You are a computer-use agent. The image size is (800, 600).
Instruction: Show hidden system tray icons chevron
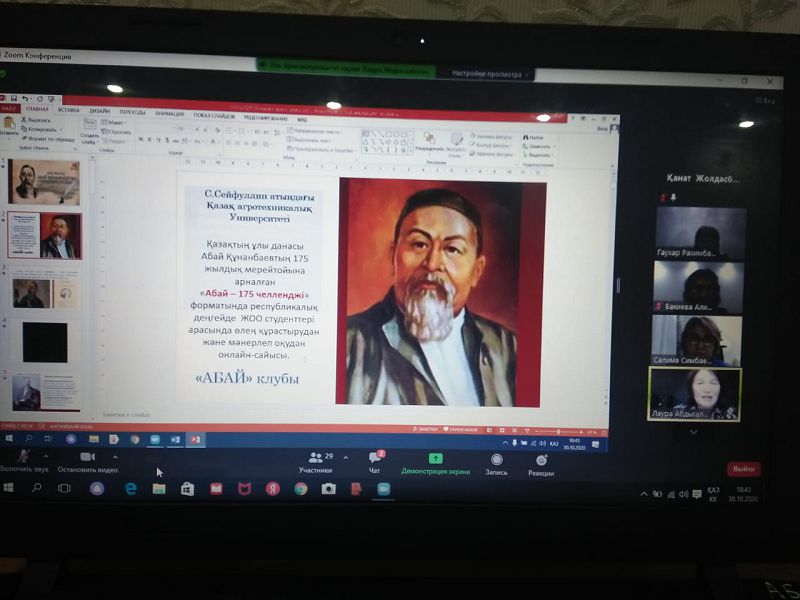(x=644, y=493)
